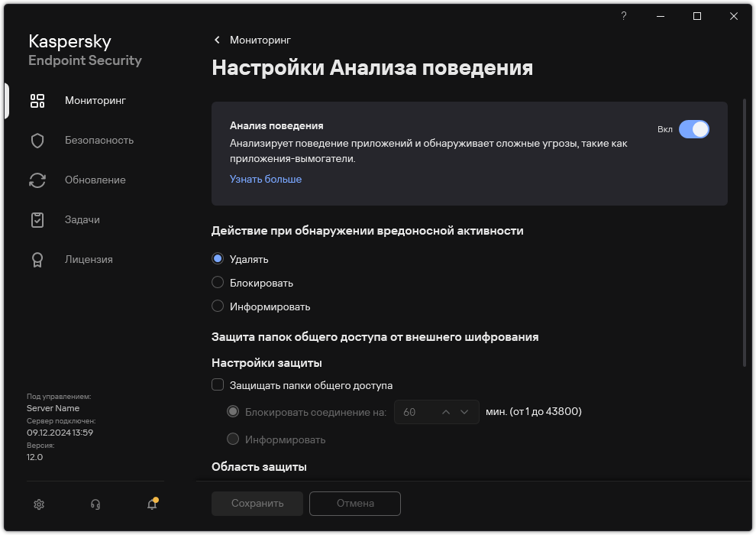Click the 09.12.2024 13:59 connection time

point(60,433)
